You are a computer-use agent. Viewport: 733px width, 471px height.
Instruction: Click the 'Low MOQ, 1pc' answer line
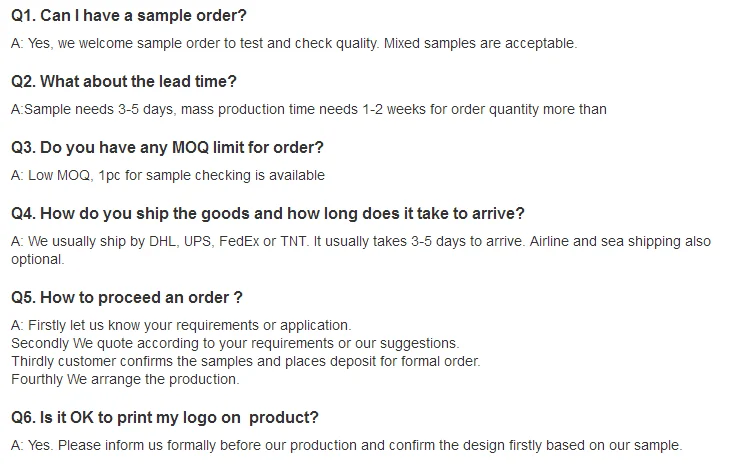pos(167,175)
